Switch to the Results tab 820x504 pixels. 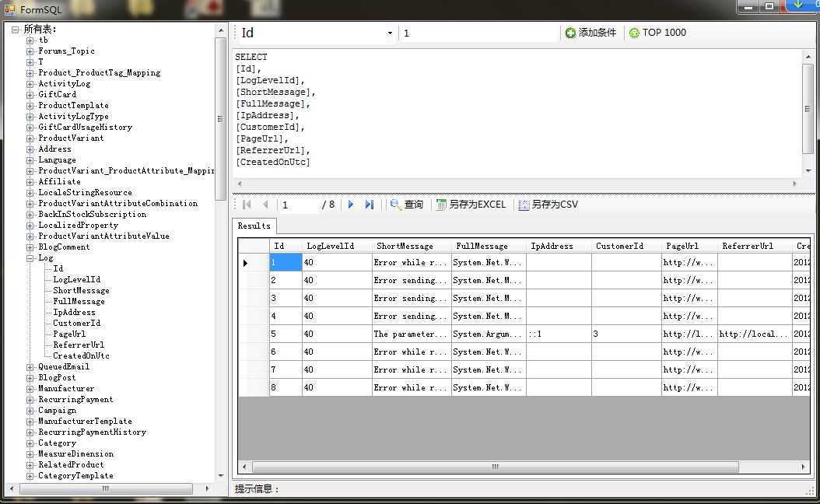[254, 226]
